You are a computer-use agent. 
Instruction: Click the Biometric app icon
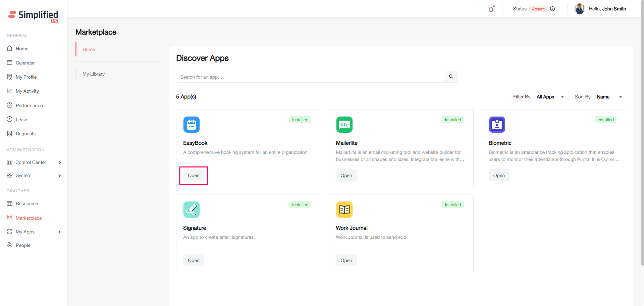(497, 125)
